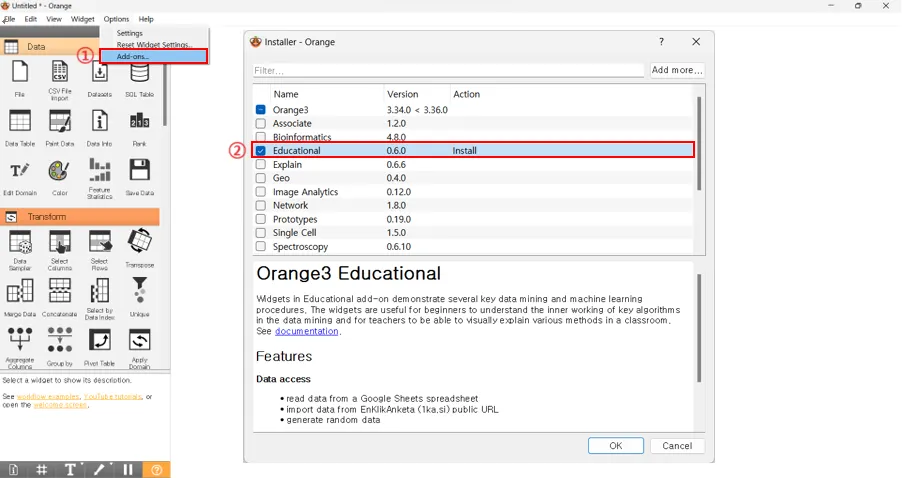Check the Bioinformatics add-on checkbox
The width and height of the screenshot is (902, 478).
(261, 137)
